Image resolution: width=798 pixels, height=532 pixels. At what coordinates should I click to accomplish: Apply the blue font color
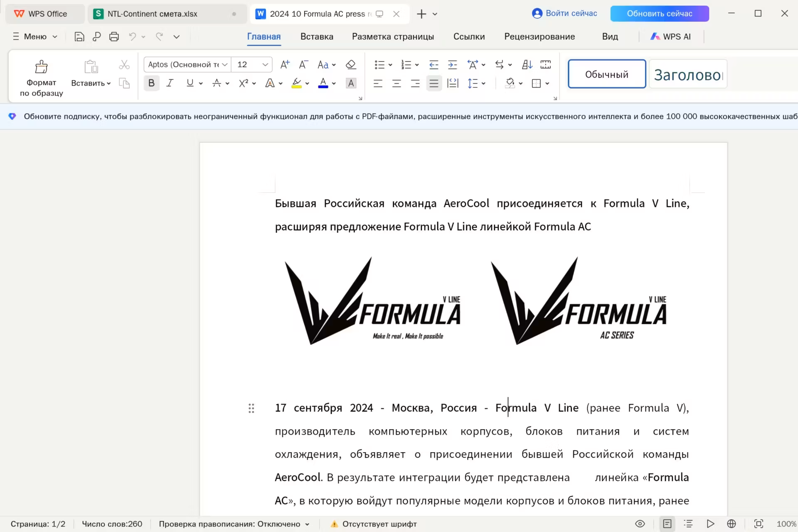[x=323, y=83]
